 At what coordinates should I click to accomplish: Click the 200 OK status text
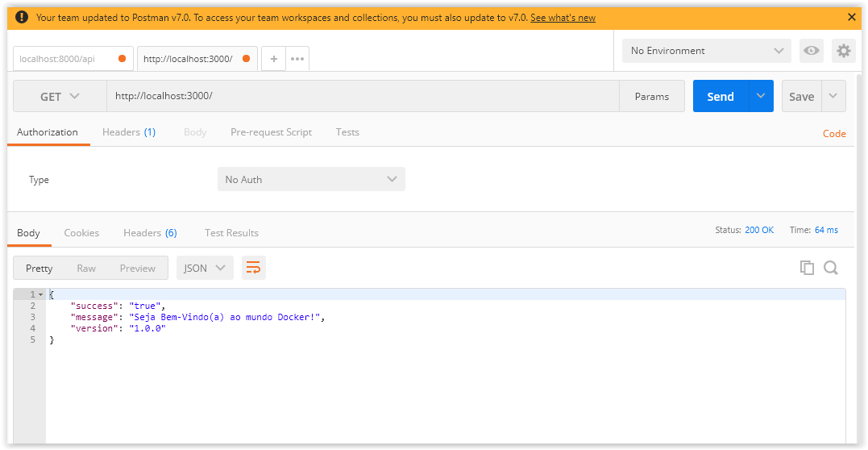(x=759, y=230)
